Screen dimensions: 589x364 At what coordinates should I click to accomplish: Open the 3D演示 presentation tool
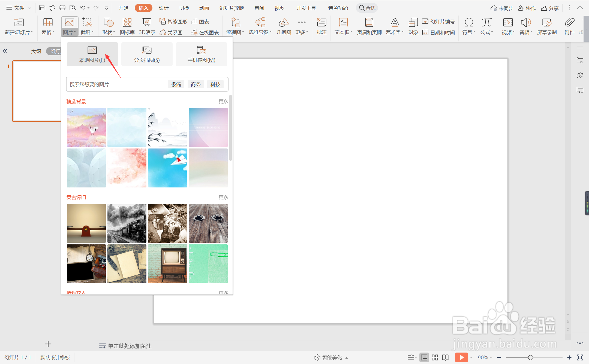coord(147,26)
